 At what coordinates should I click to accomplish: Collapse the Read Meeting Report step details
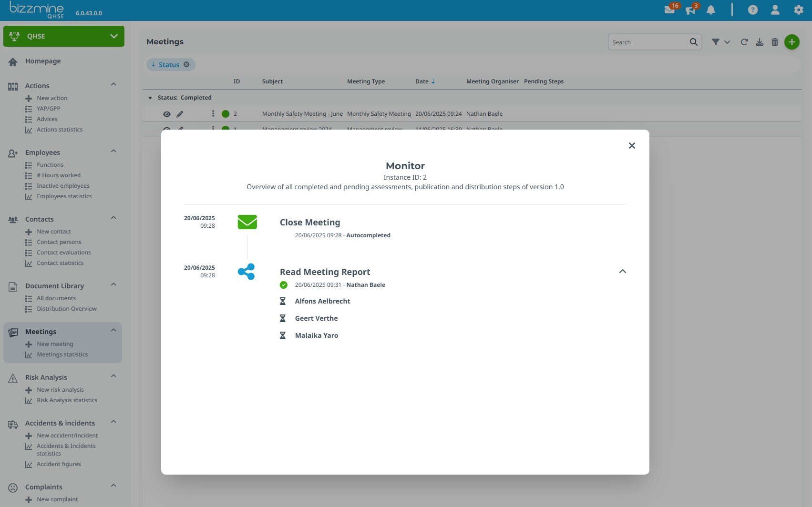(x=622, y=271)
